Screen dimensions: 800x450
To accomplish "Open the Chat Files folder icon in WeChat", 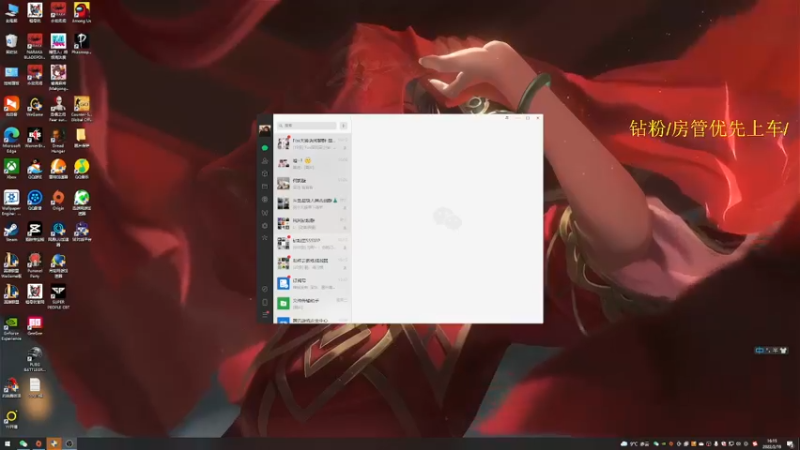I will tap(264, 187).
